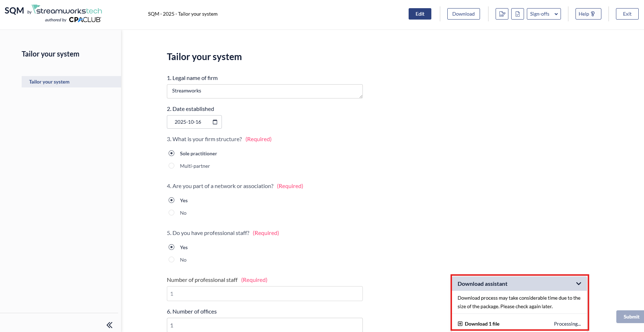Click the Legal name of firm field
Screen dimensions: 644x332
click(x=264, y=91)
